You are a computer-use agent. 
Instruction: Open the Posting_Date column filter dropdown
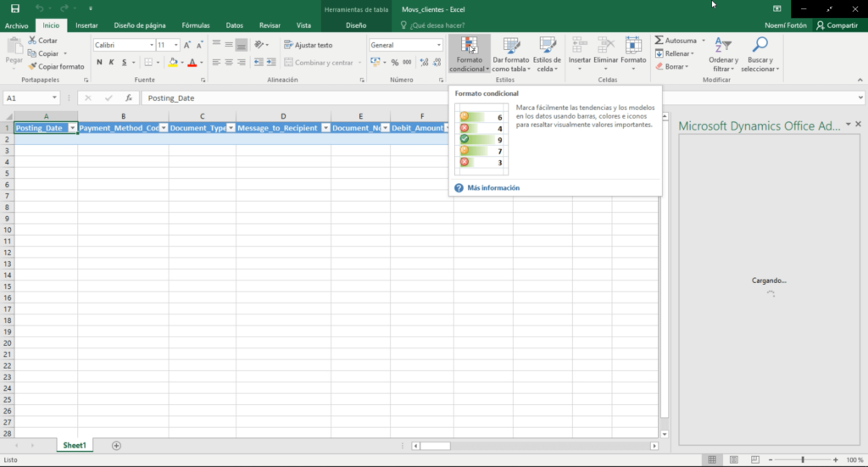(72, 128)
